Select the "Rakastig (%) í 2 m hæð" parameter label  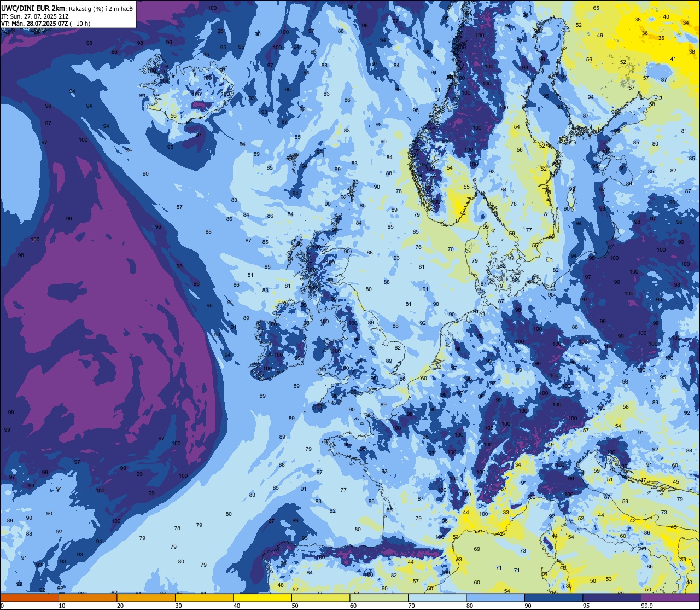(x=101, y=9)
